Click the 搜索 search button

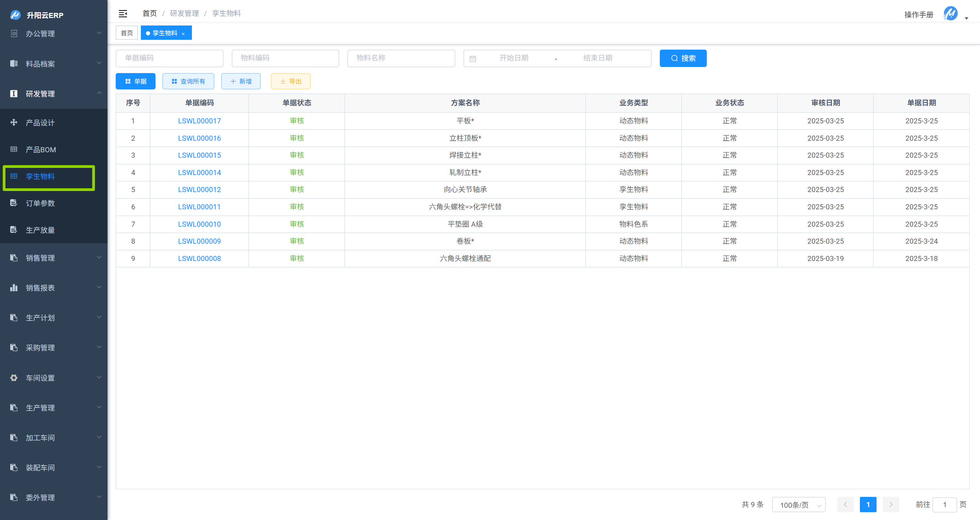point(683,58)
